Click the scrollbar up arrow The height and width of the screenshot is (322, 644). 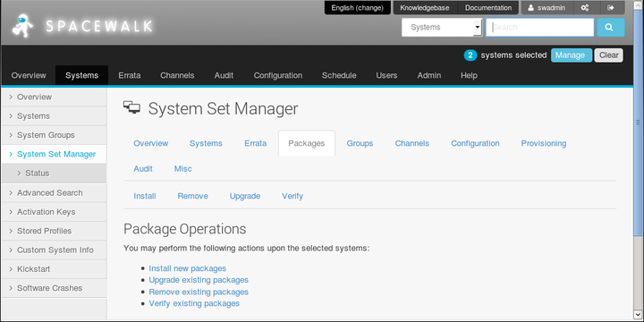[639, 4]
